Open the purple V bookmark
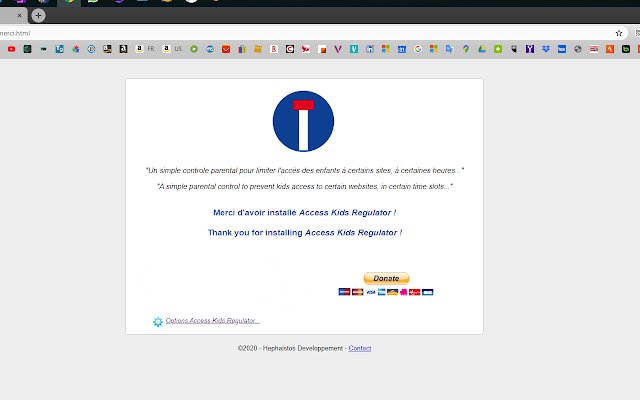Screen dimensions: 640x400 338,49
